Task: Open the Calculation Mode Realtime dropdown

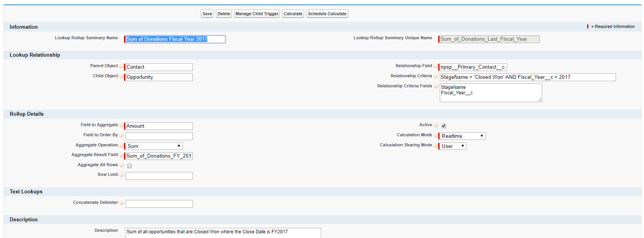Action: point(462,136)
